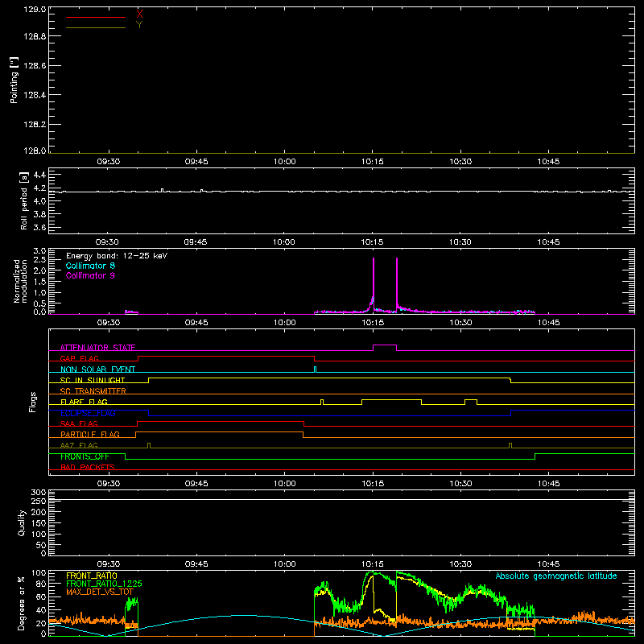
Task: Click the NON_SOLAR_EVENT flag label
Action: (x=97, y=369)
